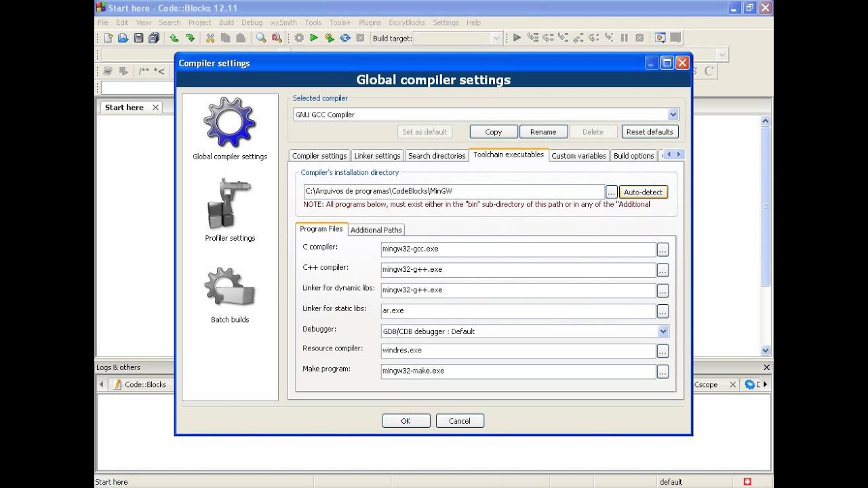Click Cancel in Compiler settings dialog
Viewport: 868px width, 488px height.
pos(459,421)
